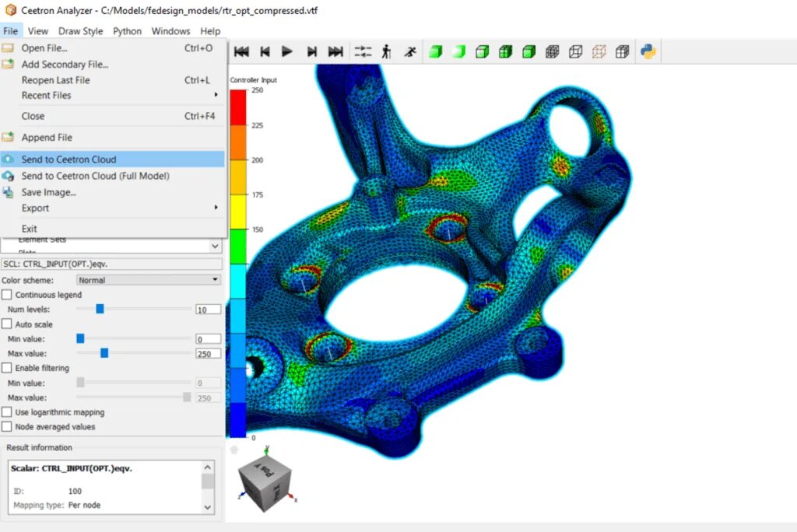Expand the Export submenu
Screen dimensions: 797x532
point(113,208)
